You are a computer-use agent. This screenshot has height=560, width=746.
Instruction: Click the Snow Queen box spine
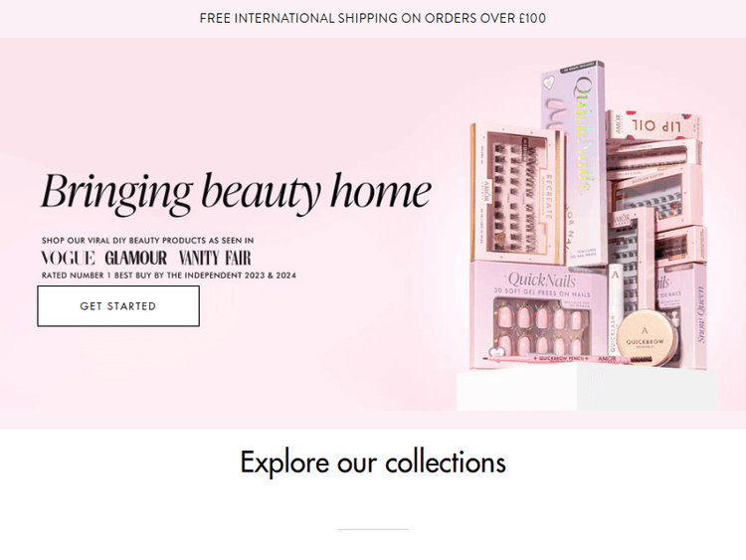pos(700,315)
